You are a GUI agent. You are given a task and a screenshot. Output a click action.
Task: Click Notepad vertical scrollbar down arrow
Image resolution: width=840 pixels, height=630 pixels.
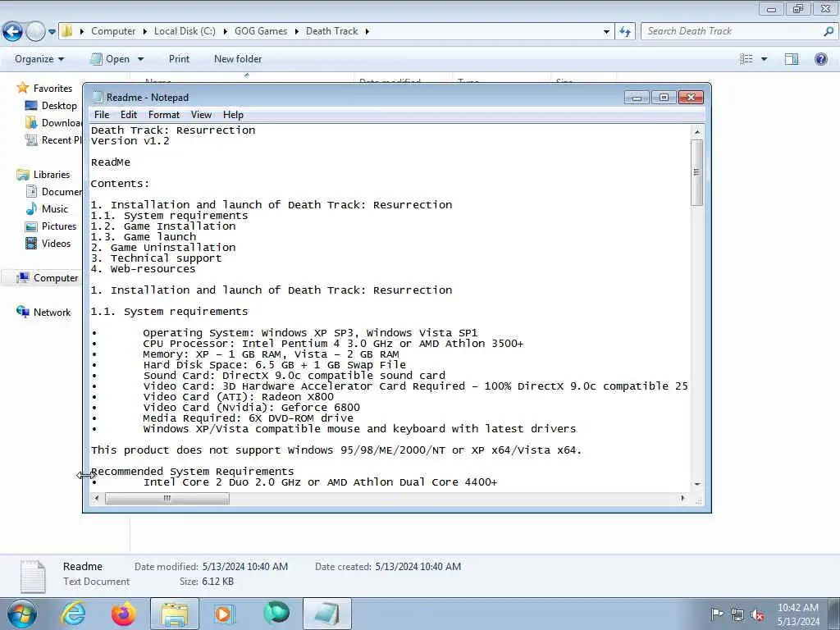(697, 484)
